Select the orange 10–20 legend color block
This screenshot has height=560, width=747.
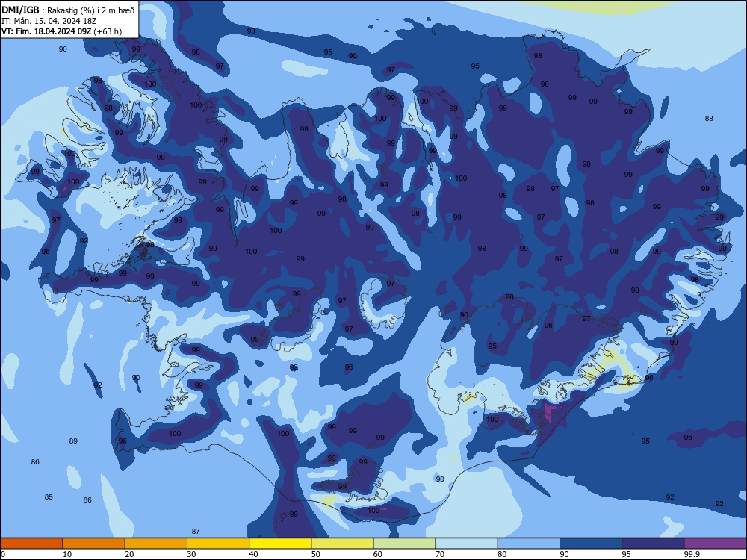pos(94,544)
